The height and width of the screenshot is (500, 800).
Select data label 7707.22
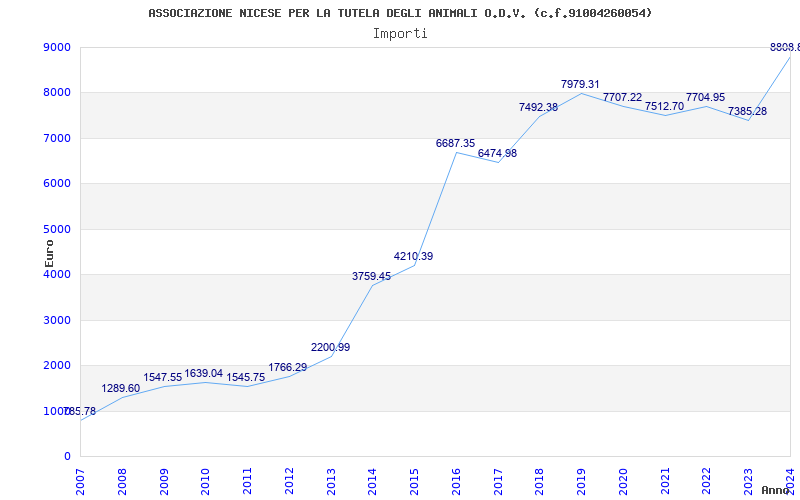[x=622, y=97]
